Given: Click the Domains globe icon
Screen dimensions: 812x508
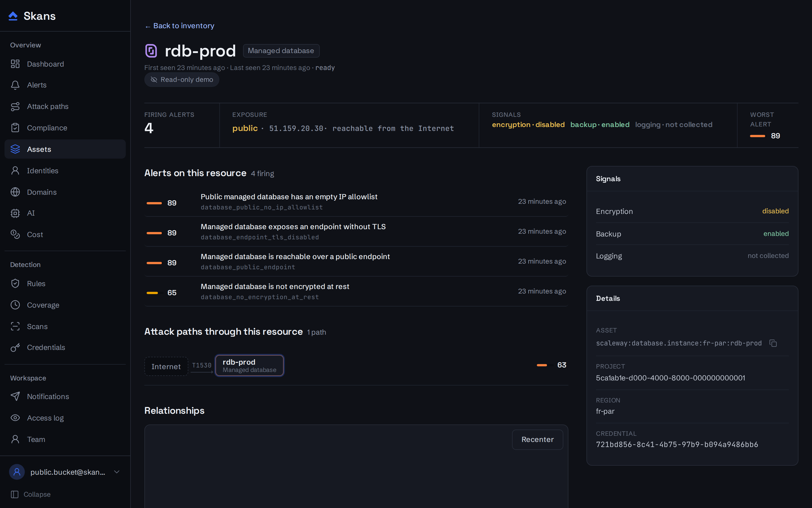Looking at the screenshot, I should tap(15, 192).
